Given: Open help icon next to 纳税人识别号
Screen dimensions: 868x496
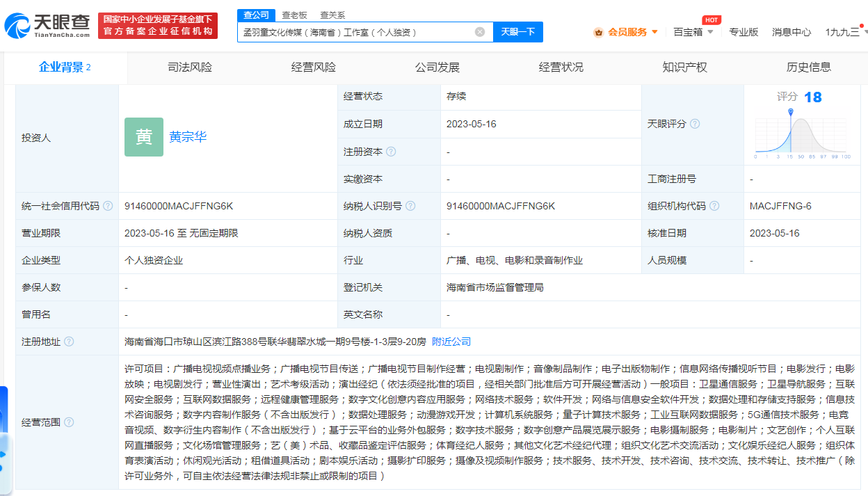Looking at the screenshot, I should tap(410, 206).
